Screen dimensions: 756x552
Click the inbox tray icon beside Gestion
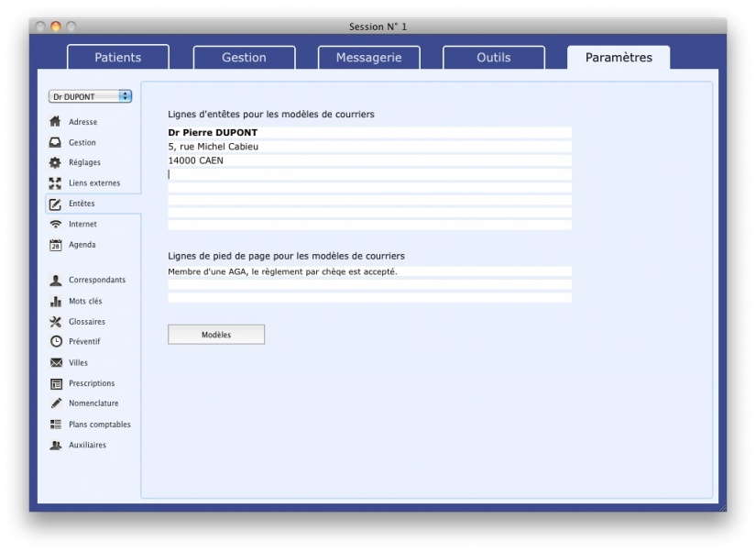[56, 142]
